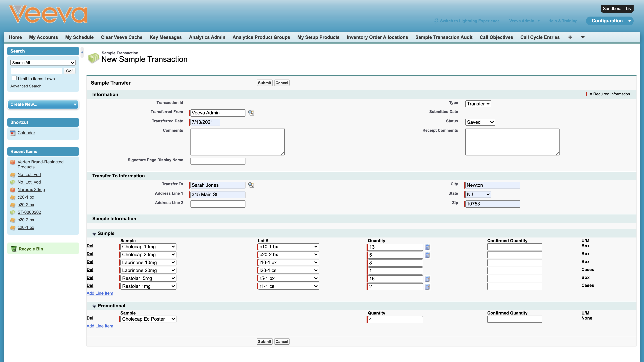The height and width of the screenshot is (362, 644).
Task: Click the Transferred From lookup icon
Action: pyautogui.click(x=251, y=113)
